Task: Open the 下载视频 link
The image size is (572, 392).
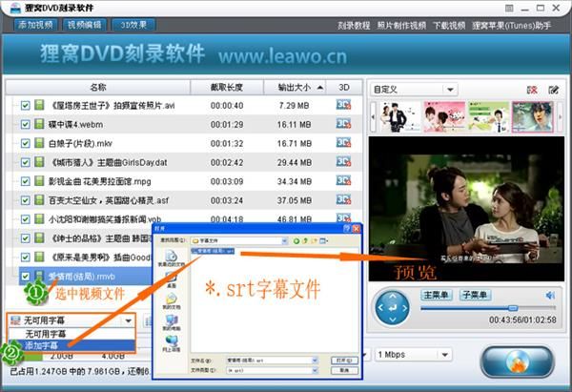Action: 449,26
